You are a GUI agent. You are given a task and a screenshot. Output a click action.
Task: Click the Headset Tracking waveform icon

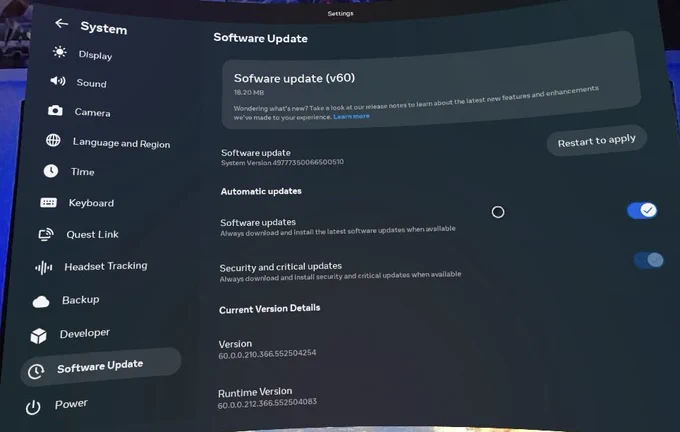43,268
